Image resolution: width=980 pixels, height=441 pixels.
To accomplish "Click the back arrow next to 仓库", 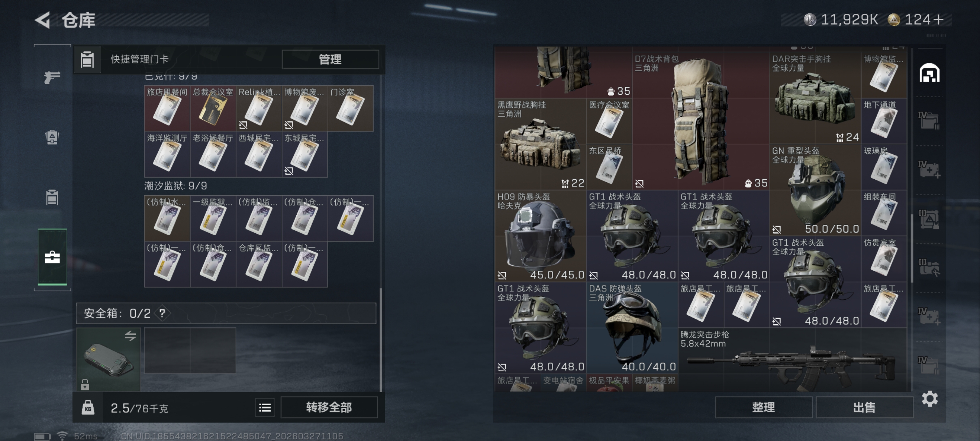I will [x=43, y=20].
